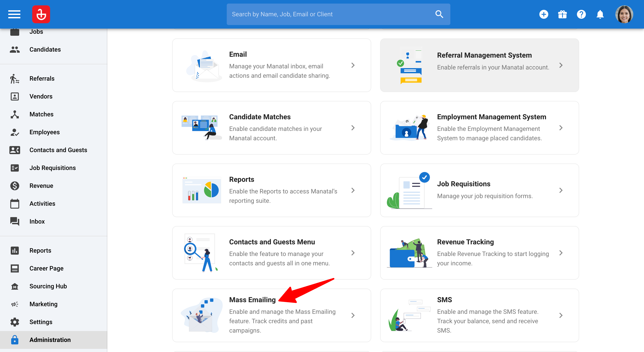
Task: Expand the Email card chevron
Action: point(353,65)
